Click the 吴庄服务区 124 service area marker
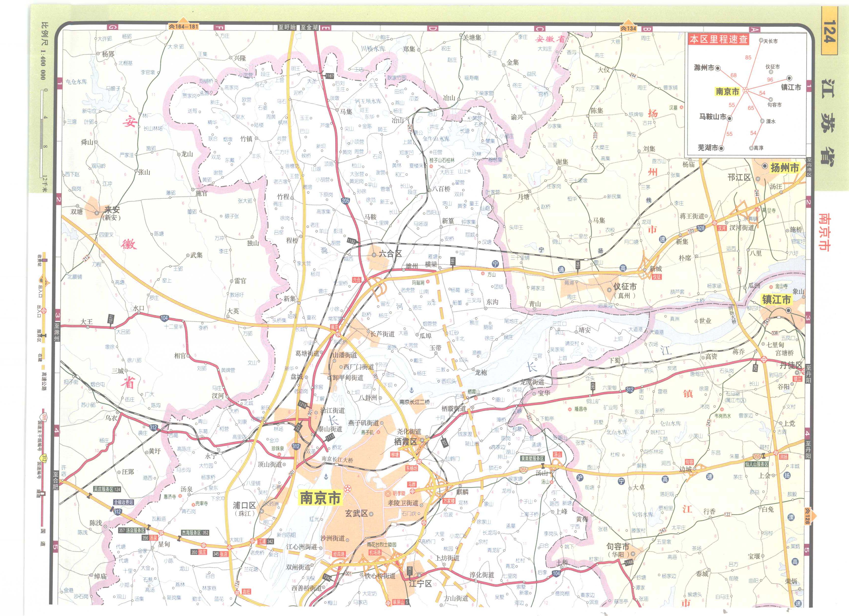The image size is (849, 616). tap(107, 489)
